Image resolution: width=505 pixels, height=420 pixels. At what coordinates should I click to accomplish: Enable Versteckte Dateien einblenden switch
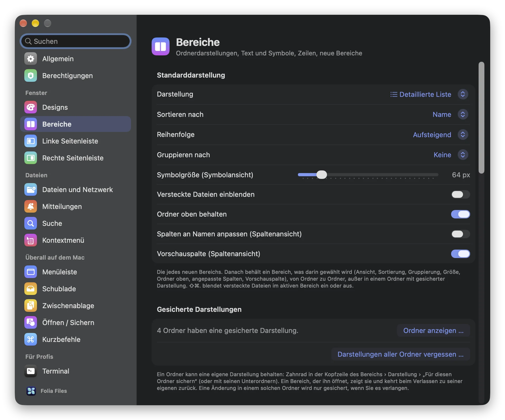(x=460, y=194)
